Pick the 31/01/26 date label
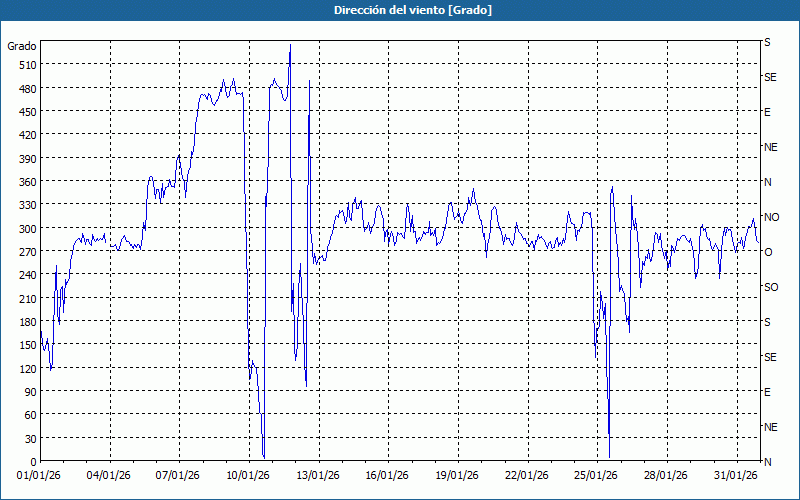 [736, 476]
